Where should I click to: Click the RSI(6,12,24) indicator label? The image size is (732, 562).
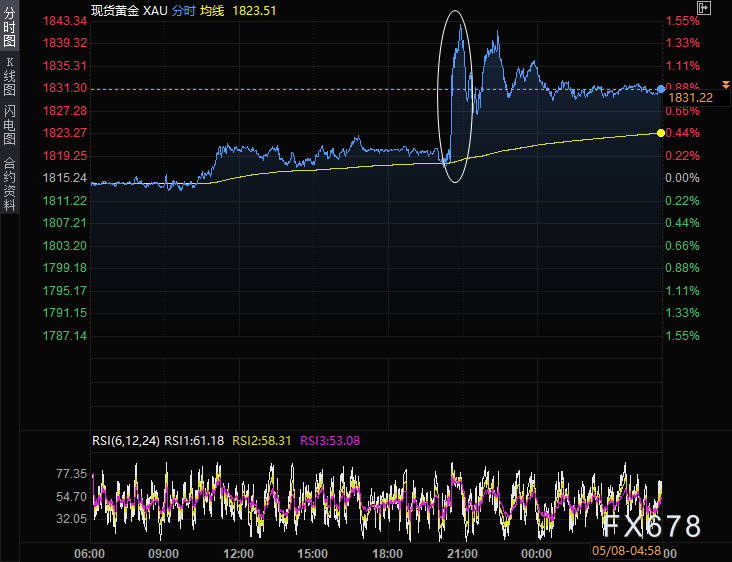coord(126,441)
